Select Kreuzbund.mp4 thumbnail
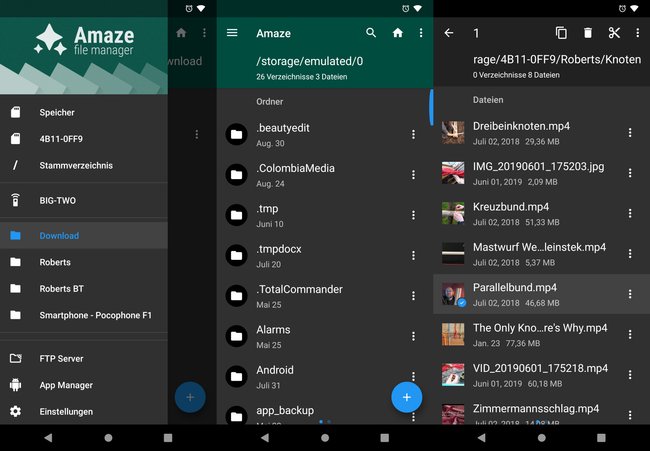 pos(453,213)
